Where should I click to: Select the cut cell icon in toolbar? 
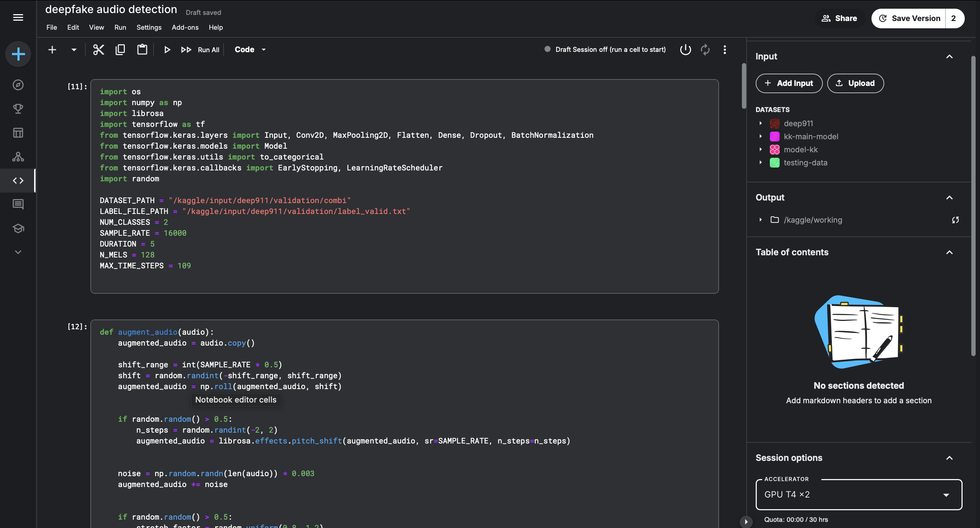coord(98,49)
